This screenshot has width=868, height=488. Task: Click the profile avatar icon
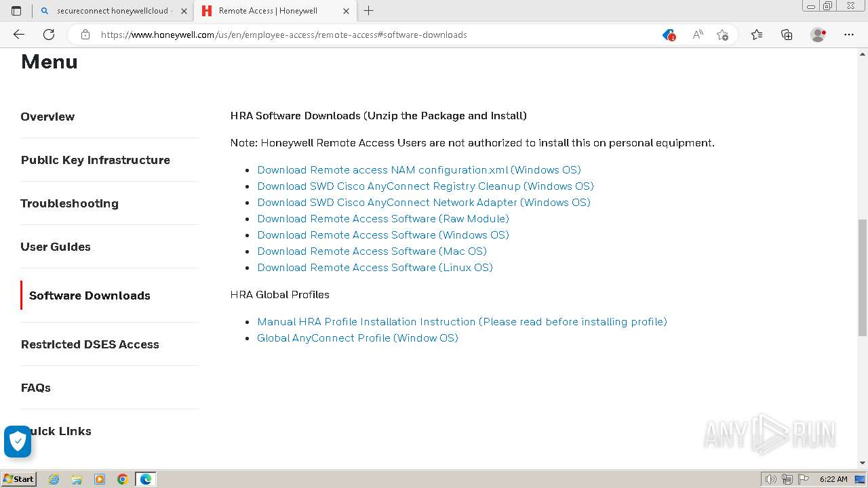click(x=818, y=35)
